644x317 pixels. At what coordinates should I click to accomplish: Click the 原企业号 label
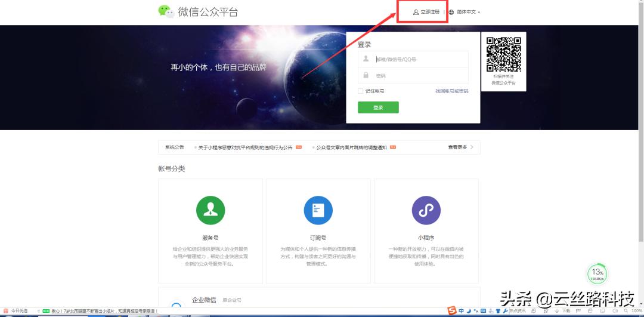(231, 300)
